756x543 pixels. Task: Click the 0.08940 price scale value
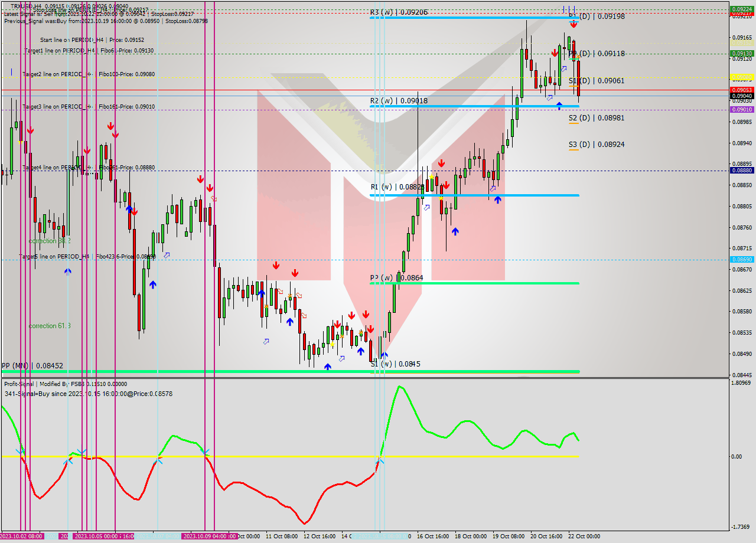(742, 143)
